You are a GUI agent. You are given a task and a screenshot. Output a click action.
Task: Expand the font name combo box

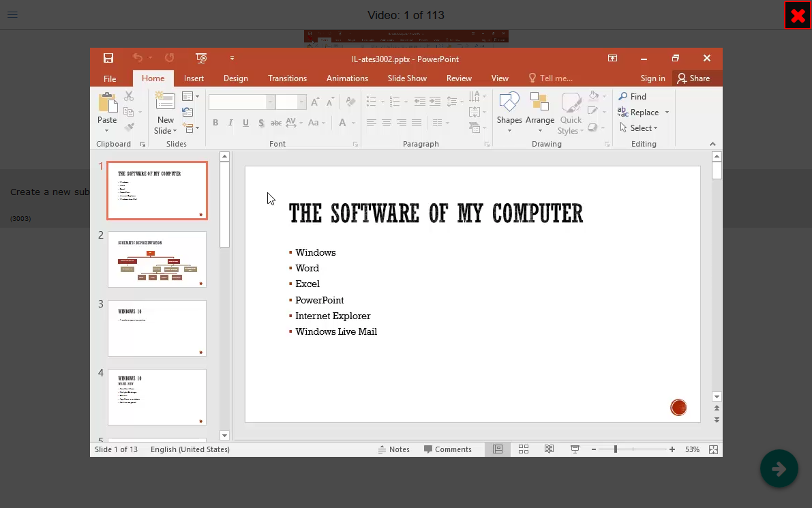click(270, 102)
